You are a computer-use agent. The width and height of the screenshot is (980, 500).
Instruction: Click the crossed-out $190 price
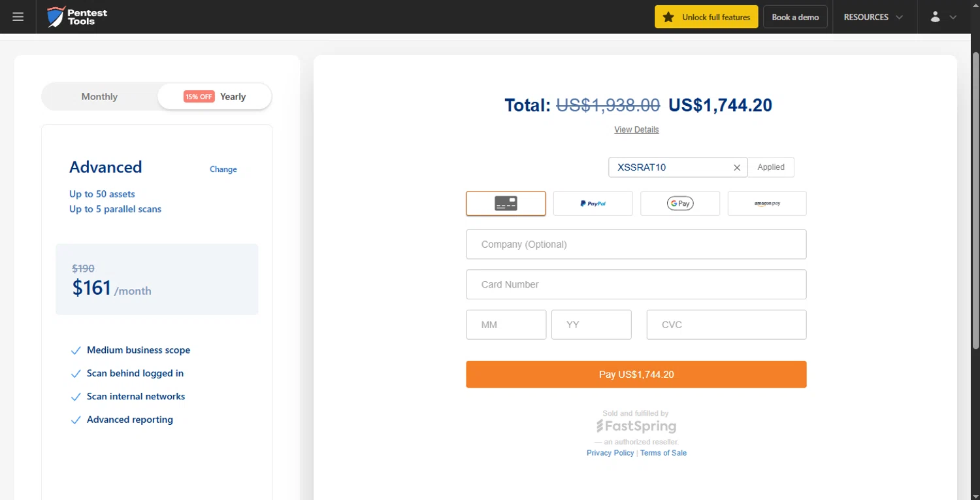(x=83, y=268)
